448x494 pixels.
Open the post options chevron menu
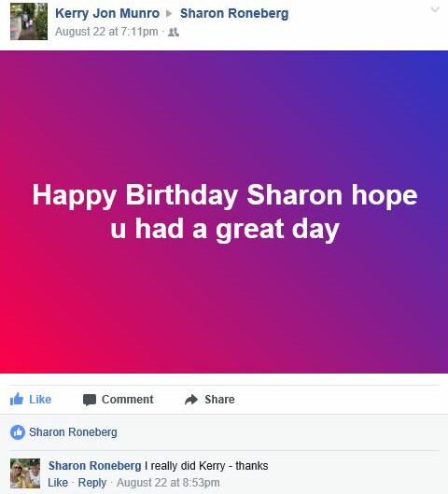435,9
